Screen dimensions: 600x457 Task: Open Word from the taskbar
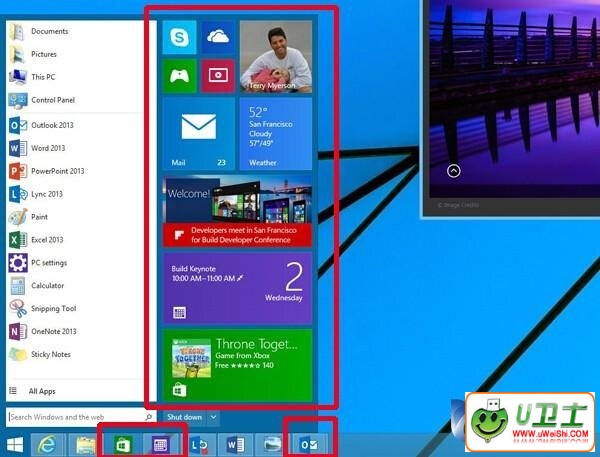(235, 445)
